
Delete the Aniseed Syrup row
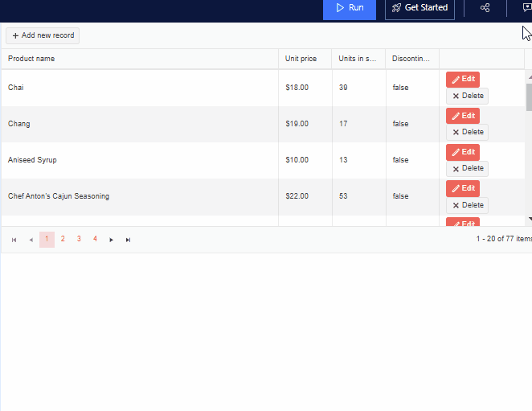pos(467,168)
